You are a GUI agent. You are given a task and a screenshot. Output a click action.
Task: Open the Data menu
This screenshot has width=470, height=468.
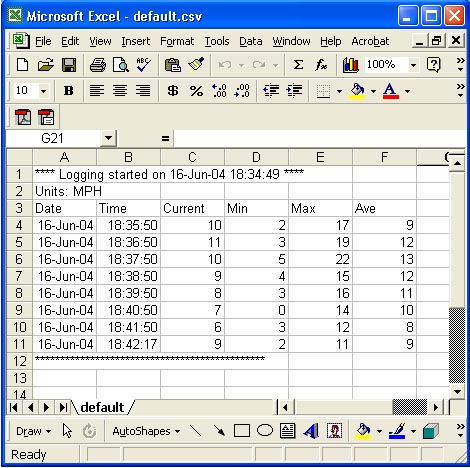click(251, 41)
